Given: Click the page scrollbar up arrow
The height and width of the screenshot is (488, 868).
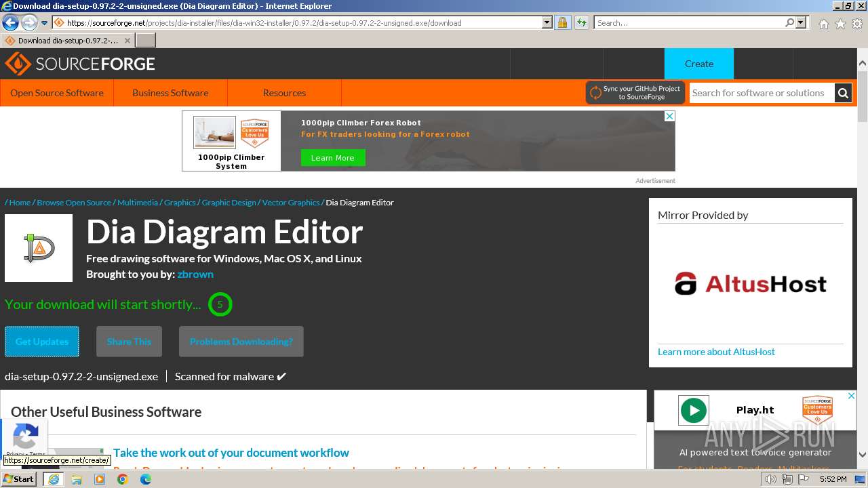Looking at the screenshot, I should point(863,63).
